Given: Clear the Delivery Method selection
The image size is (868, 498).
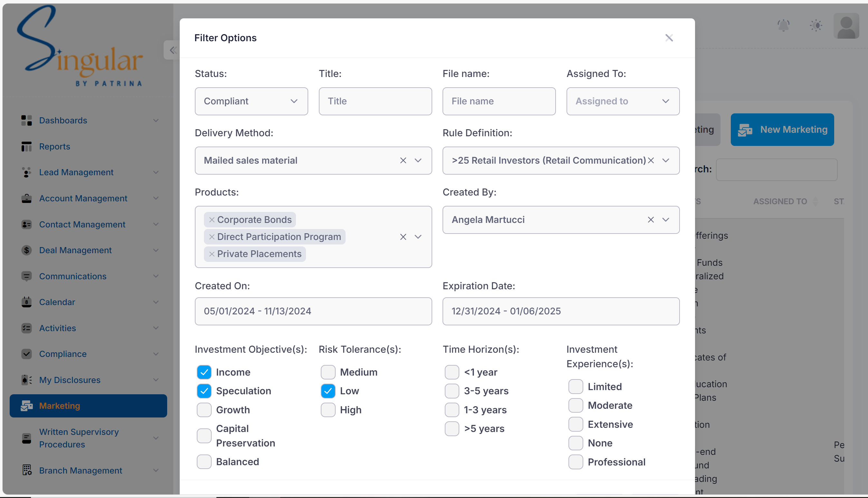Looking at the screenshot, I should point(403,160).
